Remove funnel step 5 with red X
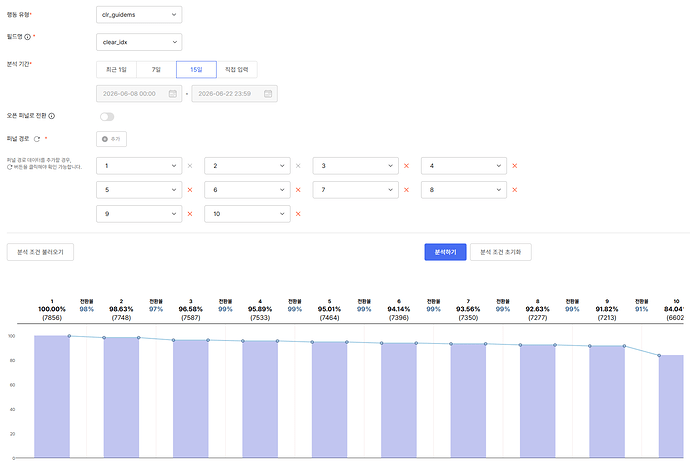 (190, 190)
